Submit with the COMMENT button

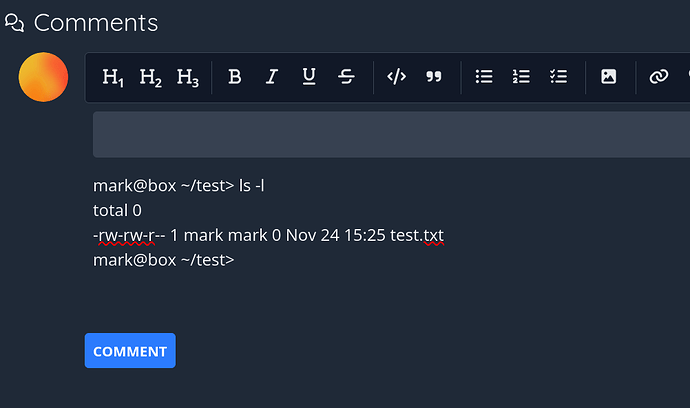pos(130,351)
